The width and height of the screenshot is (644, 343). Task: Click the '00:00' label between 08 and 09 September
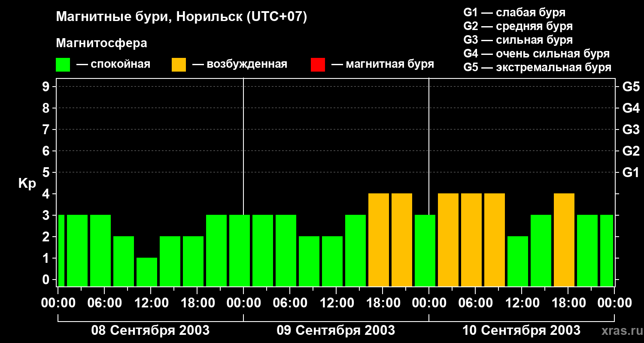click(x=243, y=303)
